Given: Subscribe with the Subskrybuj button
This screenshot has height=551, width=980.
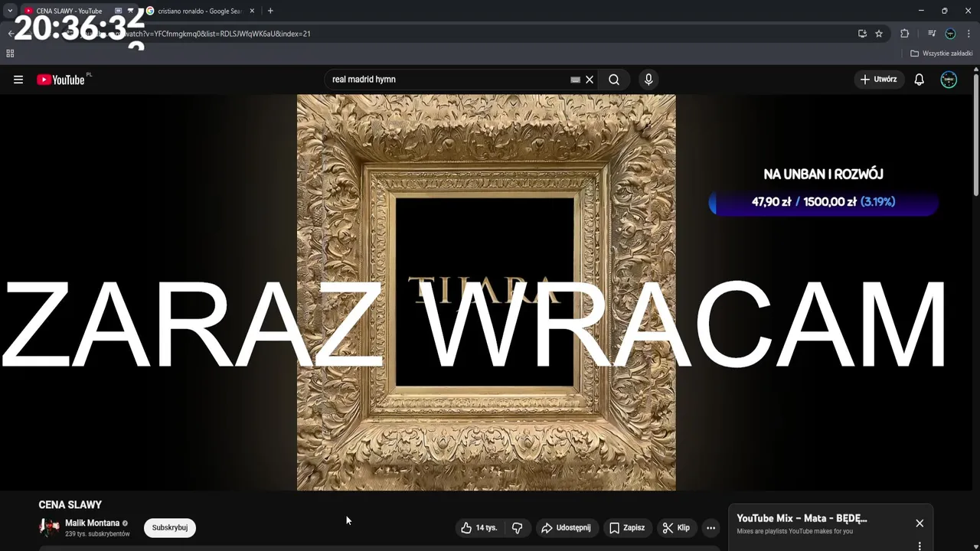Looking at the screenshot, I should pos(170,528).
